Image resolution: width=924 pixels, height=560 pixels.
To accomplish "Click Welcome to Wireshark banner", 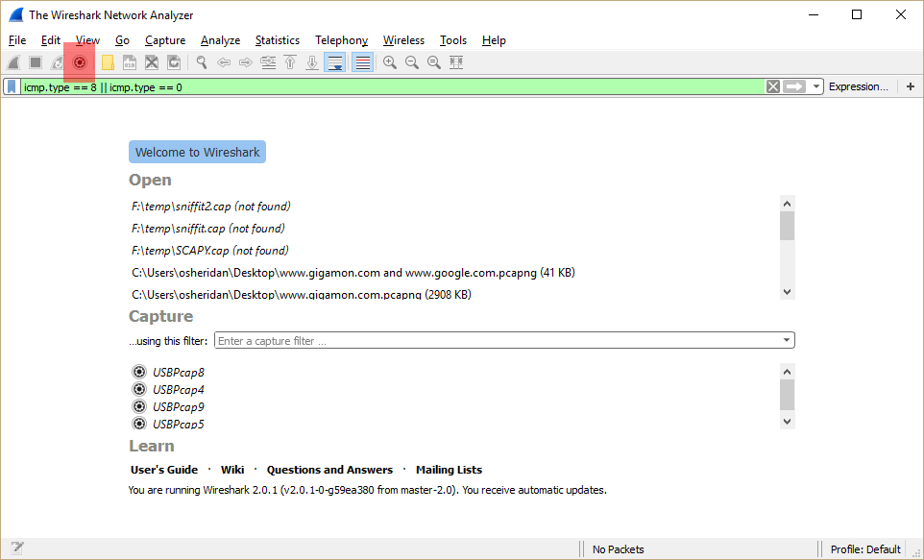I will pyautogui.click(x=198, y=152).
